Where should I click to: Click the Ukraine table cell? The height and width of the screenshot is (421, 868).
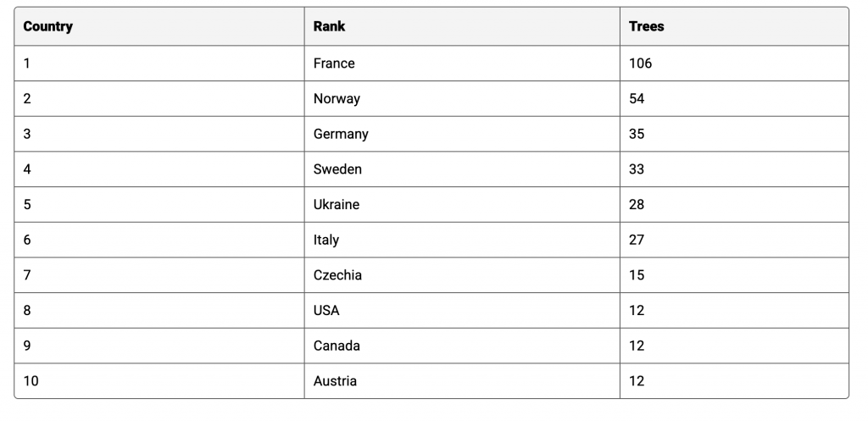[x=337, y=205]
